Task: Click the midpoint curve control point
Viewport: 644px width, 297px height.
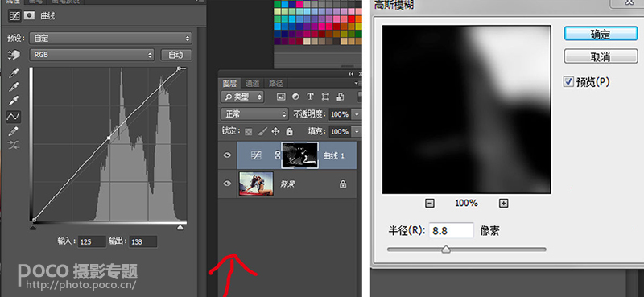Action: pyautogui.click(x=109, y=138)
